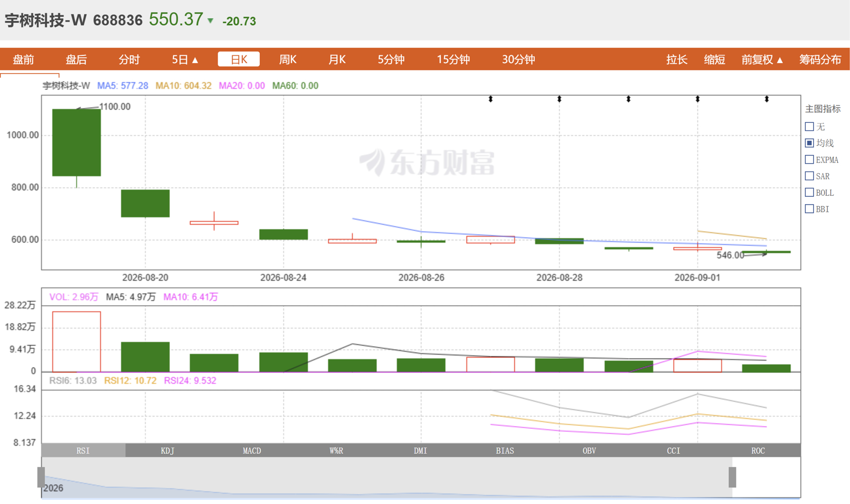Click the MA20: 0.00 label

pos(242,85)
